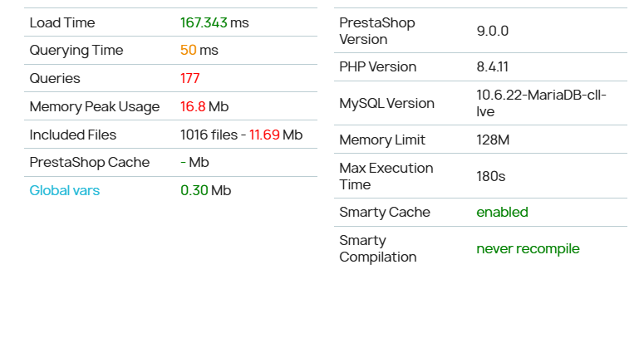This screenshot has height=348, width=644.
Task: Select the Load Time value 167.343 ms
Action: pyautogui.click(x=214, y=22)
